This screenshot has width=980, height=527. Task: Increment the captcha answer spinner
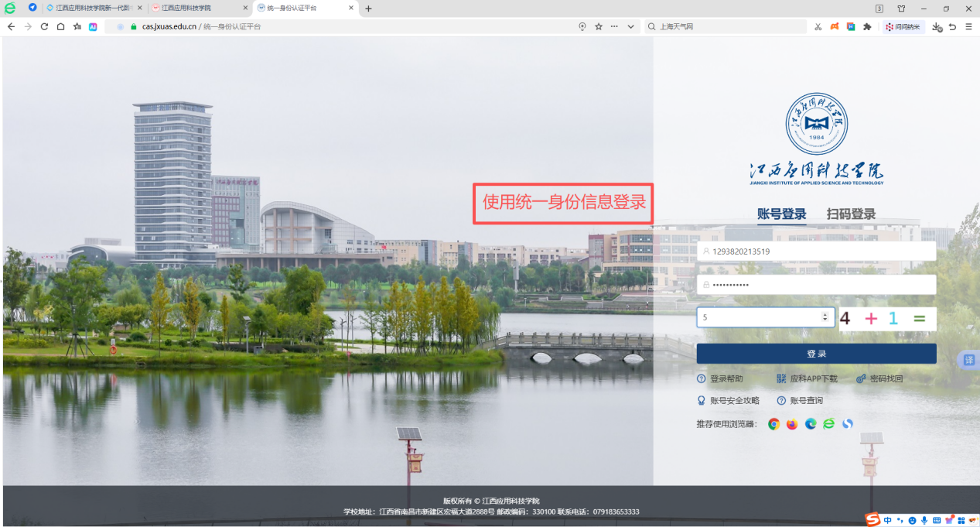click(825, 314)
